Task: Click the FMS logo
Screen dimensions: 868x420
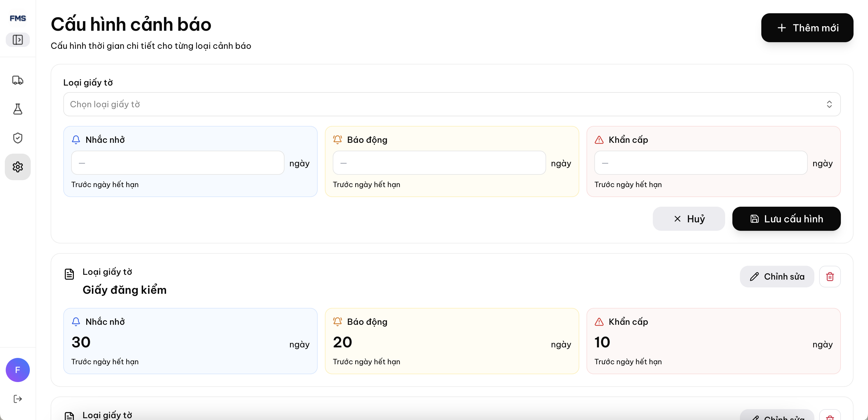Action: tap(17, 18)
